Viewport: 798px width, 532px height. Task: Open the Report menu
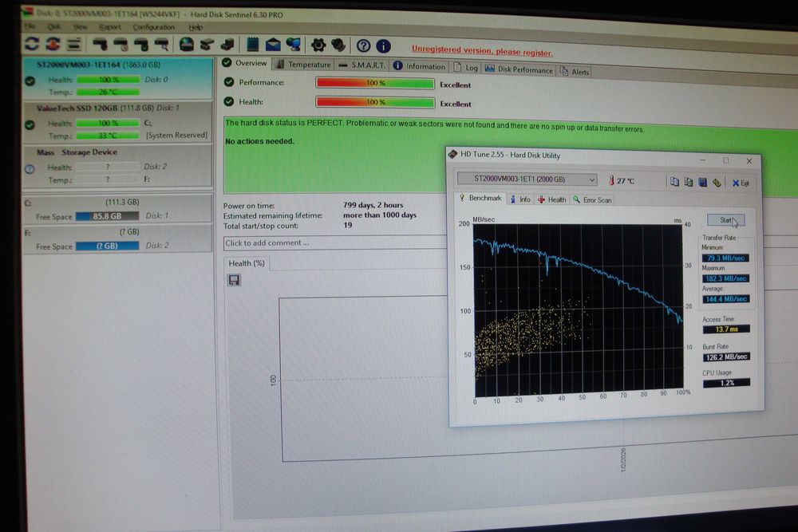(x=110, y=27)
